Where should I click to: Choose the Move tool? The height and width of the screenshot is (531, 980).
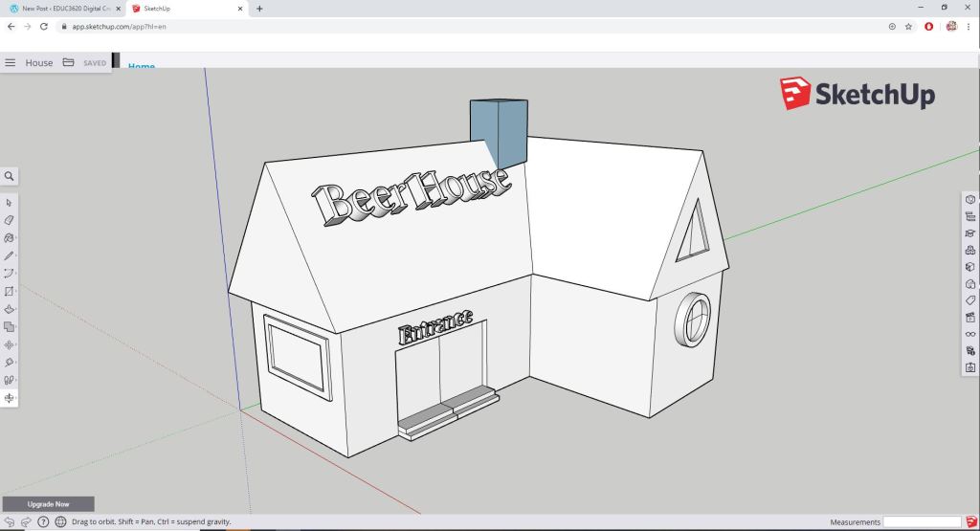pos(9,344)
